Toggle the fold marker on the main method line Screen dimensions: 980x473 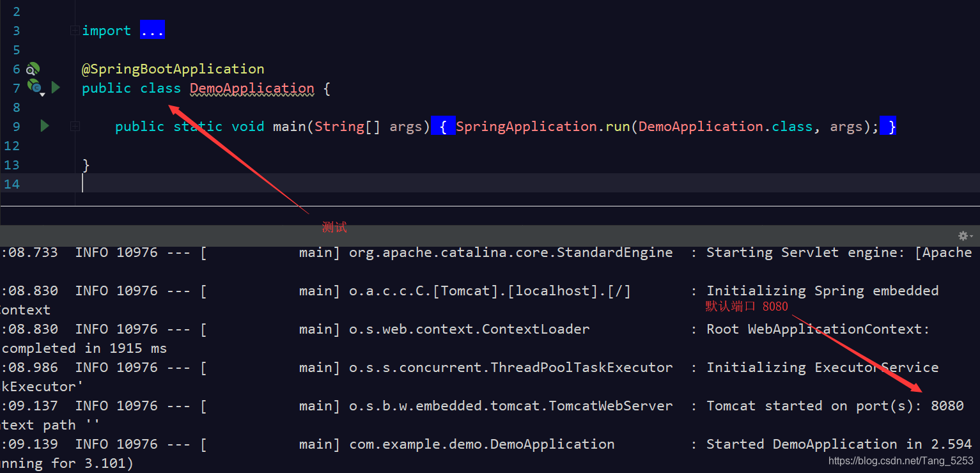pyautogui.click(x=75, y=127)
